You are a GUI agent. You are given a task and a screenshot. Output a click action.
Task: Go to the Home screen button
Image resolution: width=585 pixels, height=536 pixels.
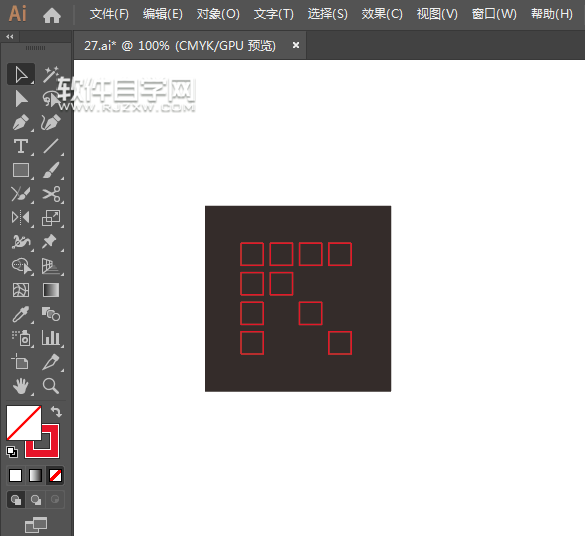pos(51,15)
